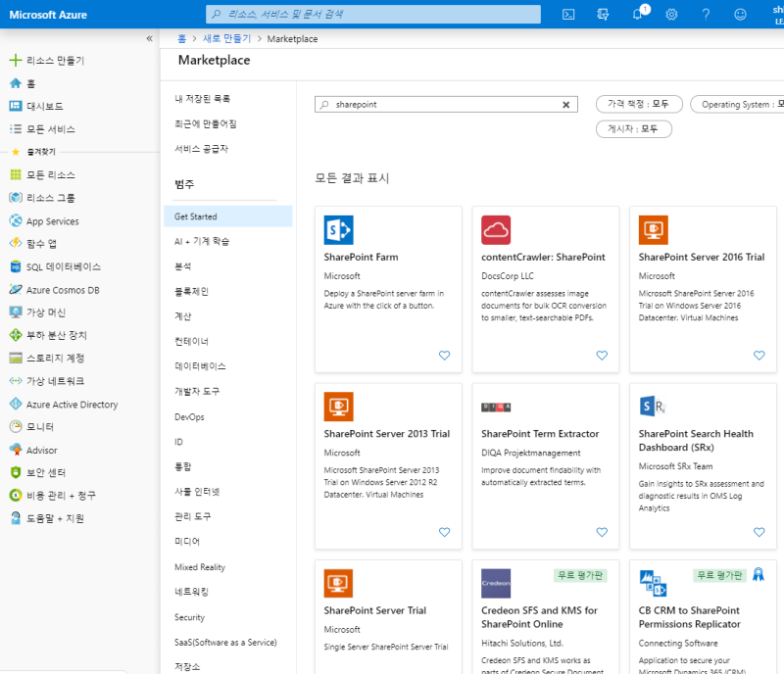The width and height of the screenshot is (784, 674).
Task: Click the CB CRM to SharePoint logo
Action: (x=653, y=583)
